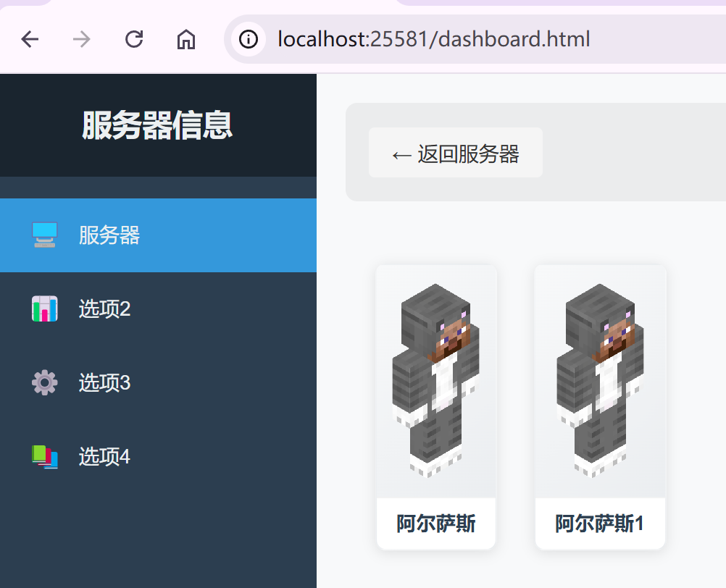The width and height of the screenshot is (726, 588).
Task: Click the 阿尔萨斯 player name
Action: pos(436,524)
